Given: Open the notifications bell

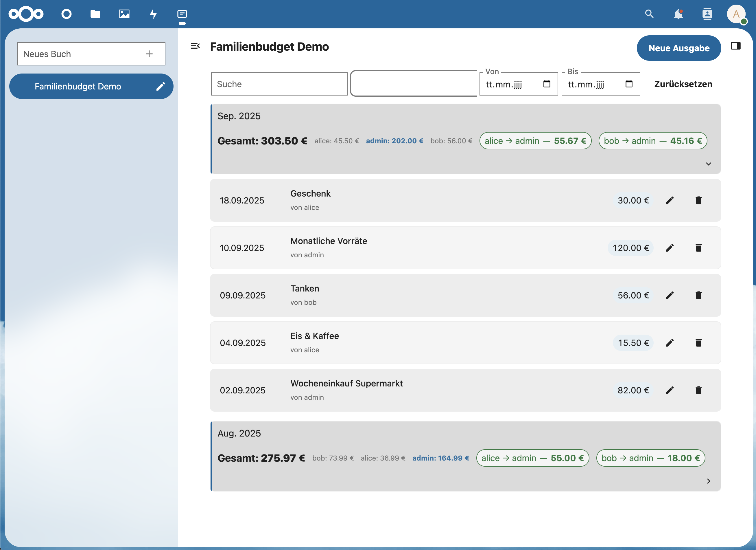Looking at the screenshot, I should point(678,14).
